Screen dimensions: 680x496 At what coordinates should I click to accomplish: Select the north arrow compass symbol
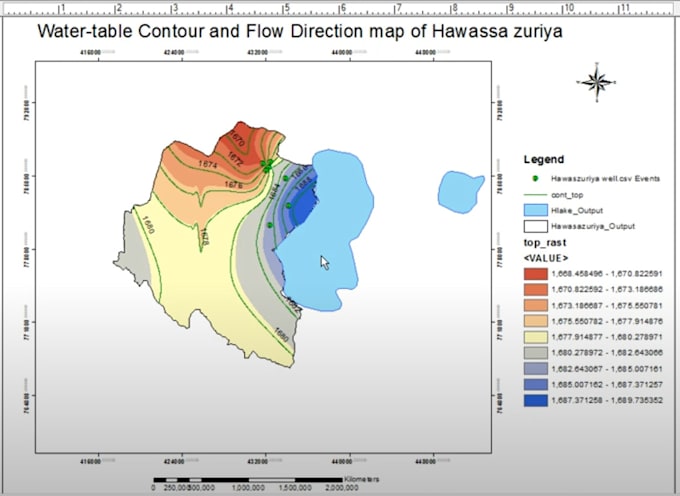point(597,82)
